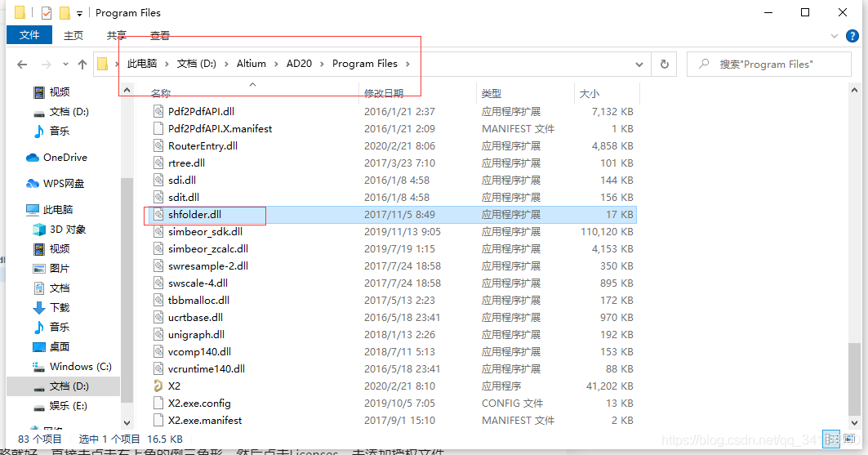
Task: Click 文档 (D:) in the address breadcrumb
Action: click(x=196, y=64)
